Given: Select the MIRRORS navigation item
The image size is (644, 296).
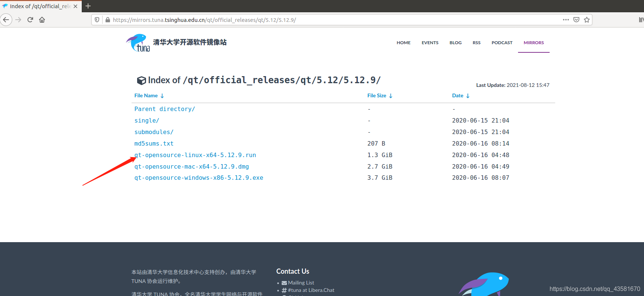Looking at the screenshot, I should [534, 43].
